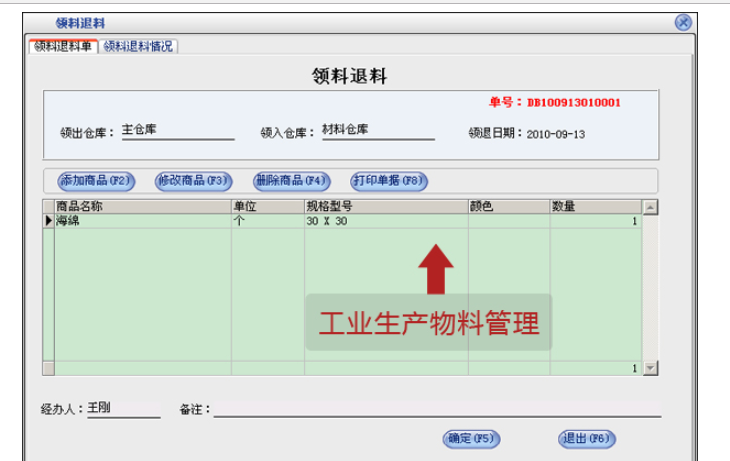Confirm with the 确定 (F5) button
The image size is (730, 461).
click(471, 439)
